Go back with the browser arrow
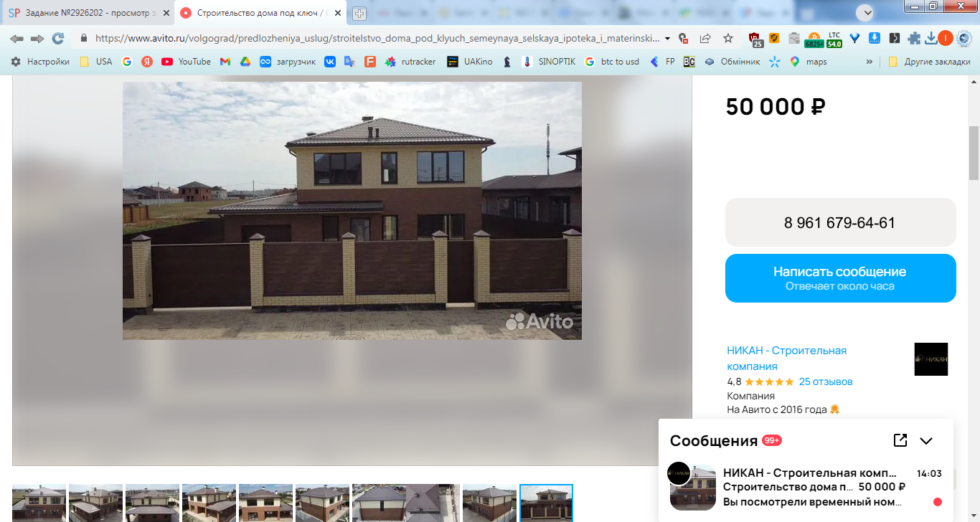Screen dimensions: 980x522 pos(17,38)
